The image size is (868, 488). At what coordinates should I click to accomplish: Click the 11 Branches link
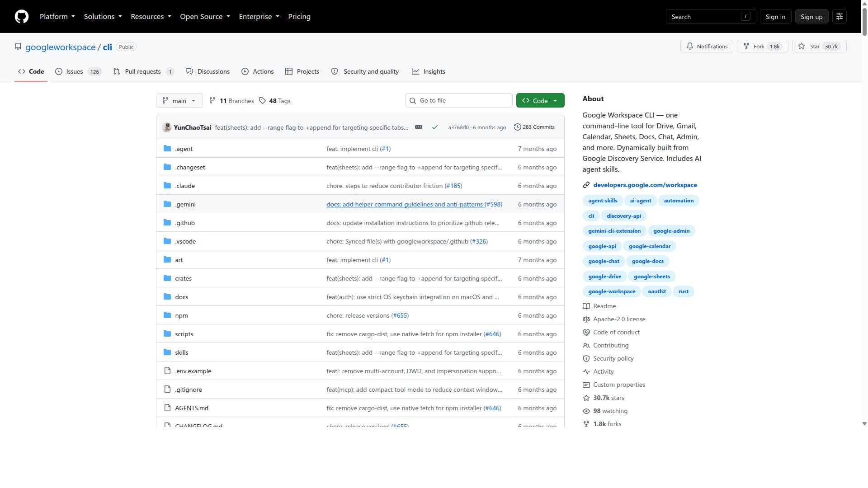coord(231,101)
